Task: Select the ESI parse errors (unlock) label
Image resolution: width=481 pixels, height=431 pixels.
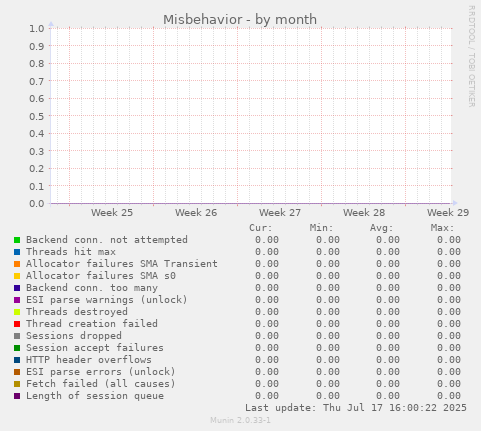Action: 101,372
